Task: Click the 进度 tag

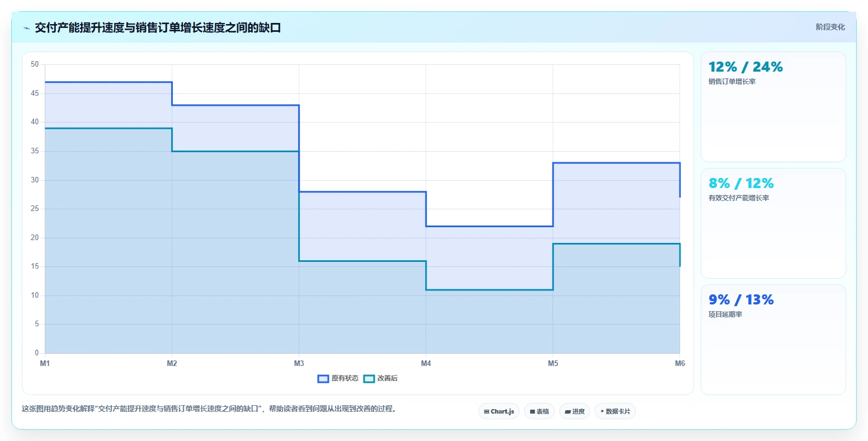Action: pos(574,411)
